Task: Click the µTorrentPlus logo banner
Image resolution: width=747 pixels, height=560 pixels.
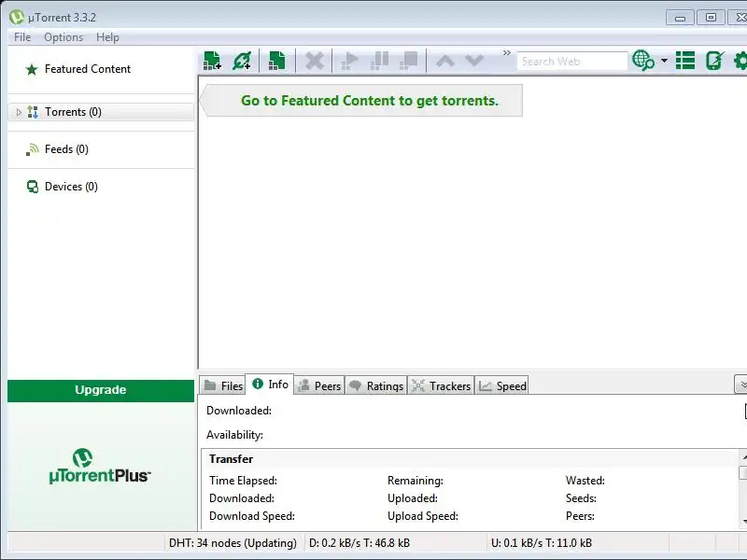Action: click(100, 466)
